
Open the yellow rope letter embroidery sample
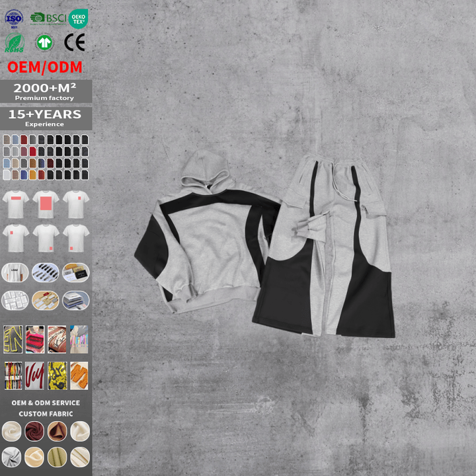click(13, 339)
